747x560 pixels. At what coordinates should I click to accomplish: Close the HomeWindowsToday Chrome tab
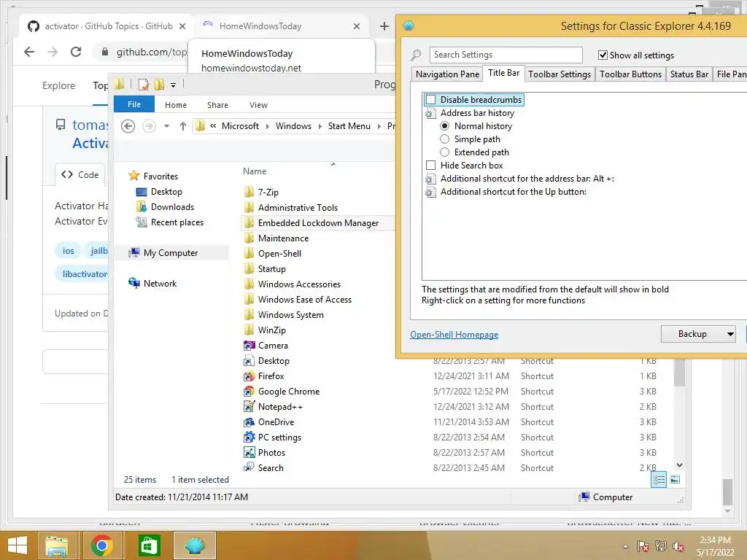(x=356, y=26)
